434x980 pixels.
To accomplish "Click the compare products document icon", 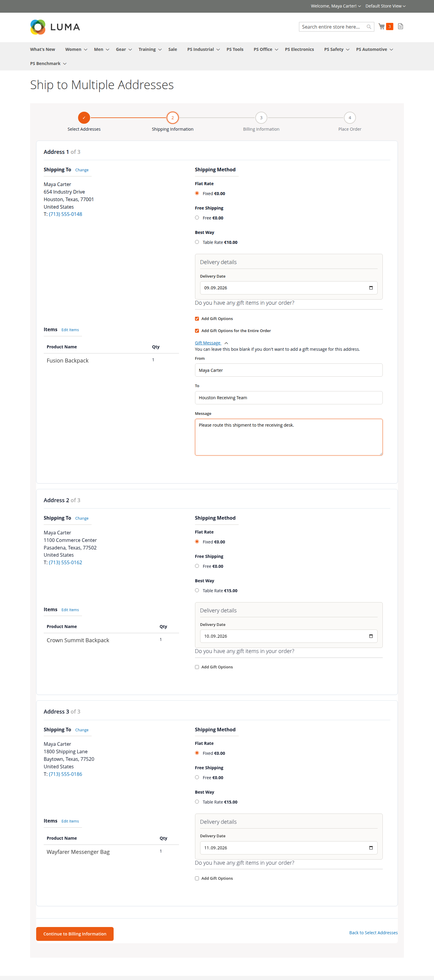I will [400, 26].
